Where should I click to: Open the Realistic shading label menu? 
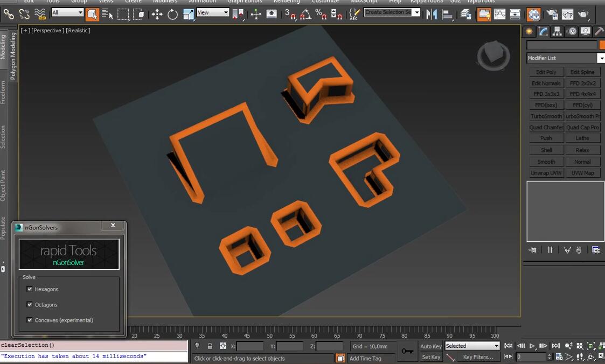[x=78, y=31]
